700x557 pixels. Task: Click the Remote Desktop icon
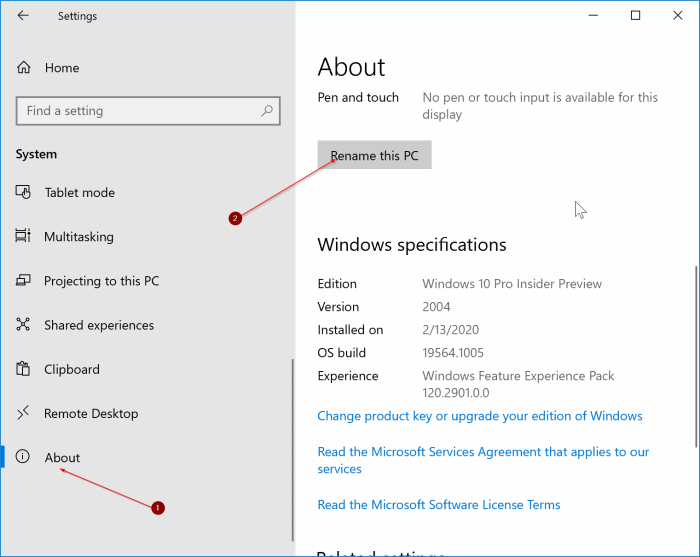click(23, 413)
